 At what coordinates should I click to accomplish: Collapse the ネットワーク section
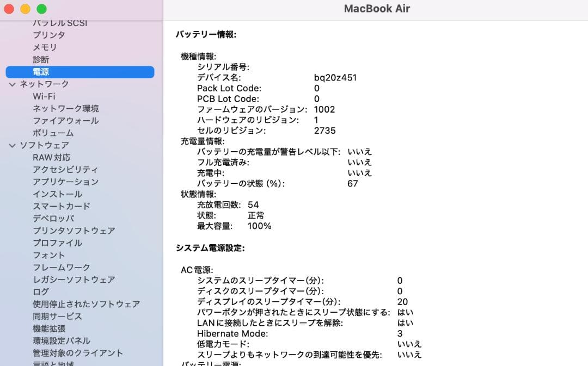12,84
